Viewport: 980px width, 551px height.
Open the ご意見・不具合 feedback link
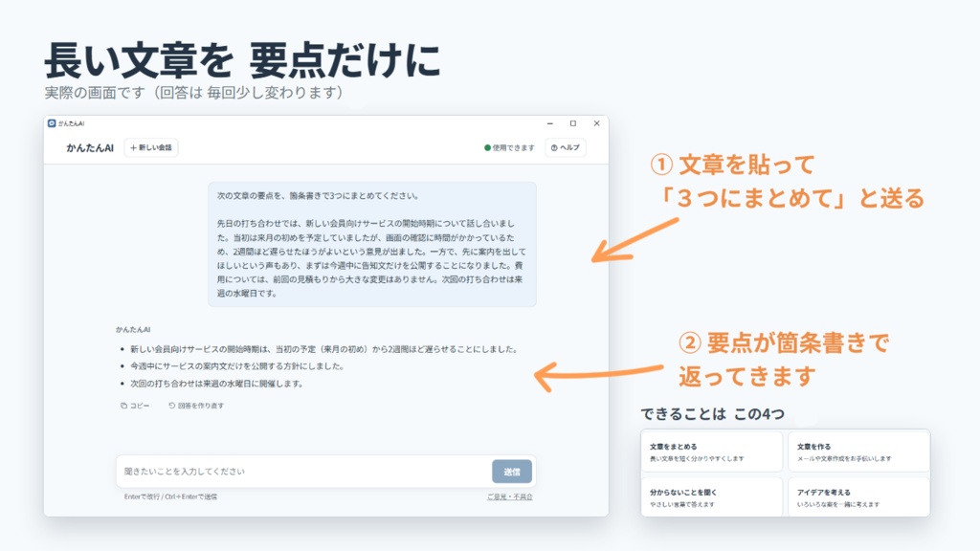click(510, 496)
